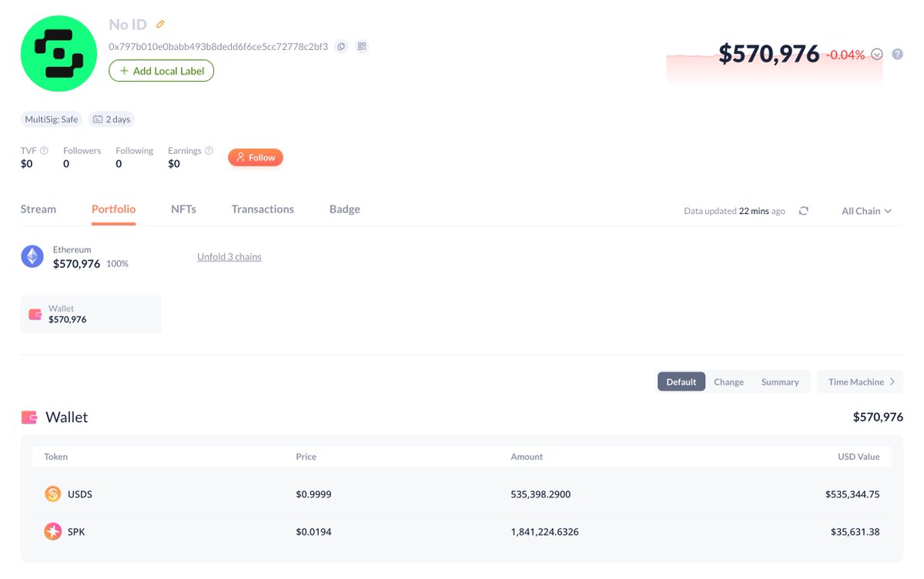Click the USDS token icon
Screen dimensions: 924x579
tap(52, 494)
